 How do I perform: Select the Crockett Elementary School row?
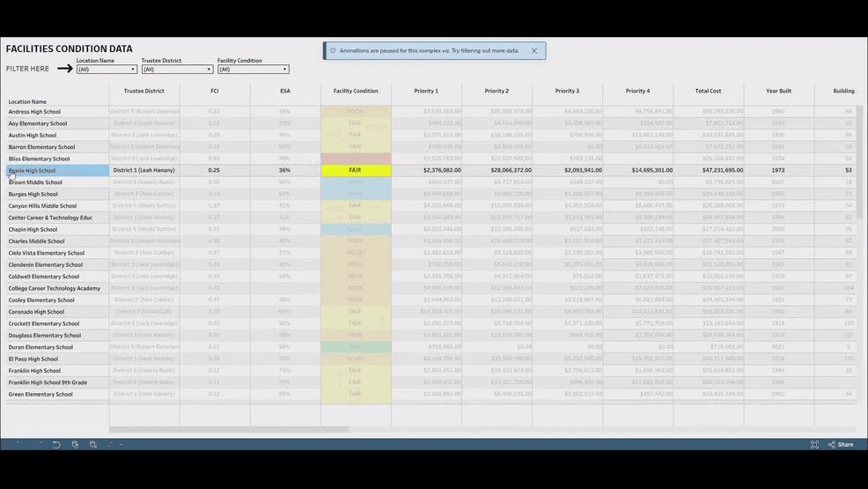[44, 323]
